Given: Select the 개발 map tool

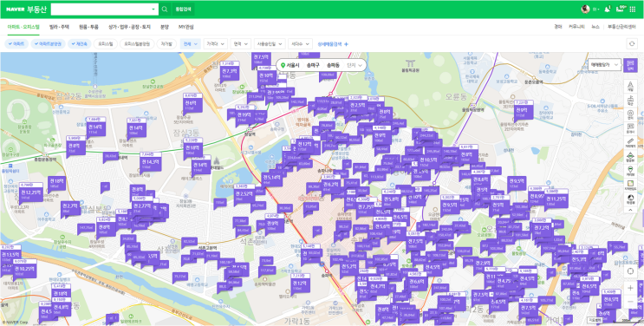Looking at the screenshot, I should (630, 87).
